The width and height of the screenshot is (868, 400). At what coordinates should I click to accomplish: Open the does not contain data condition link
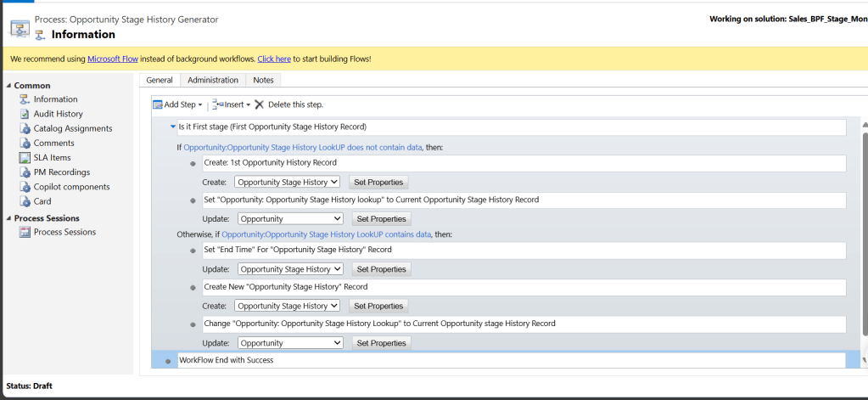[x=303, y=148]
